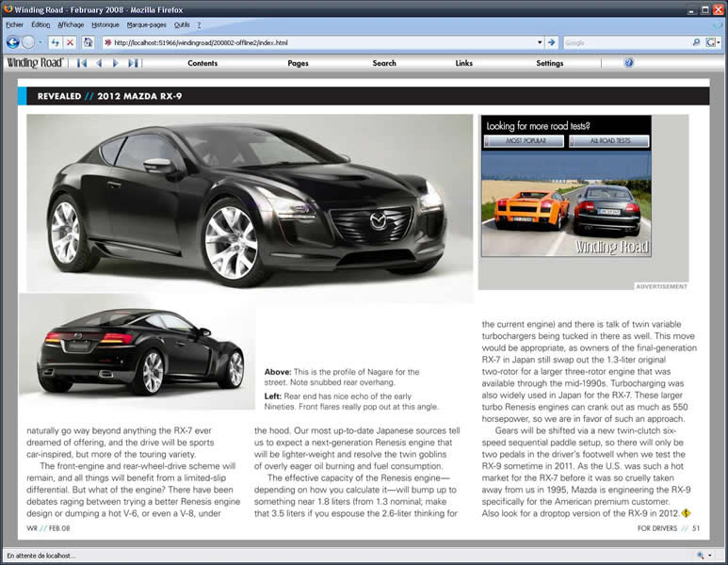Jump to last page of magazine
Screen dimensions: 728x565
[133, 63]
